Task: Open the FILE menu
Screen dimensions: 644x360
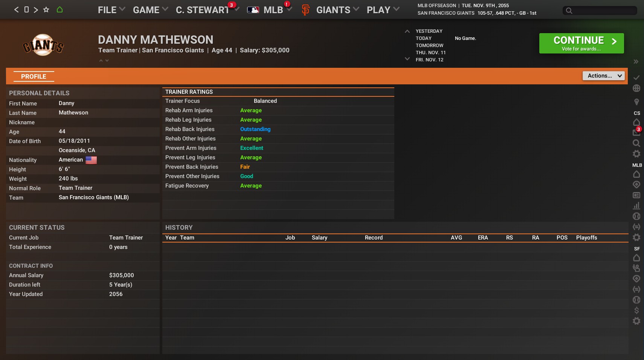Action: tap(111, 10)
